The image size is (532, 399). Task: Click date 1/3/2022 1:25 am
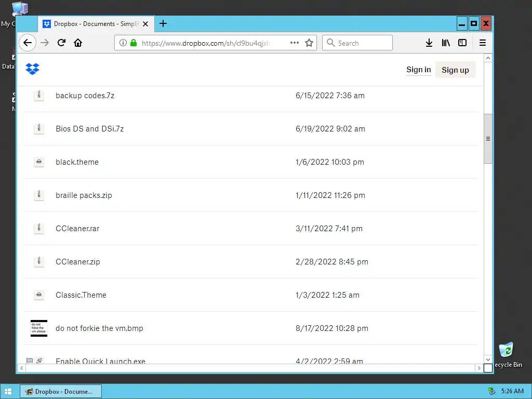(x=327, y=295)
